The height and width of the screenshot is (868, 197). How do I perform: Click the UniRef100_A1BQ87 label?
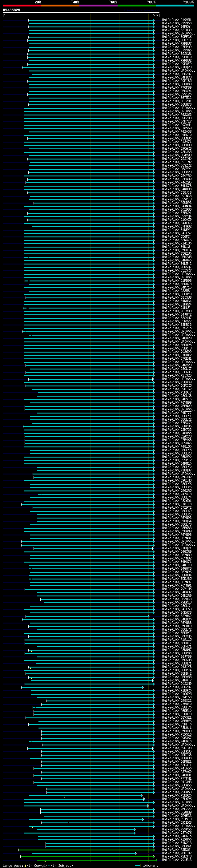(176, 470)
